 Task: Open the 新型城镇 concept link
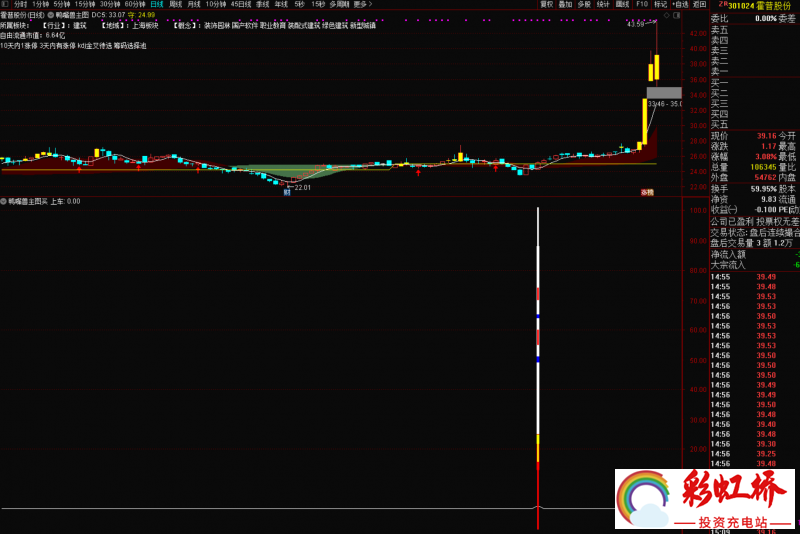click(x=363, y=26)
